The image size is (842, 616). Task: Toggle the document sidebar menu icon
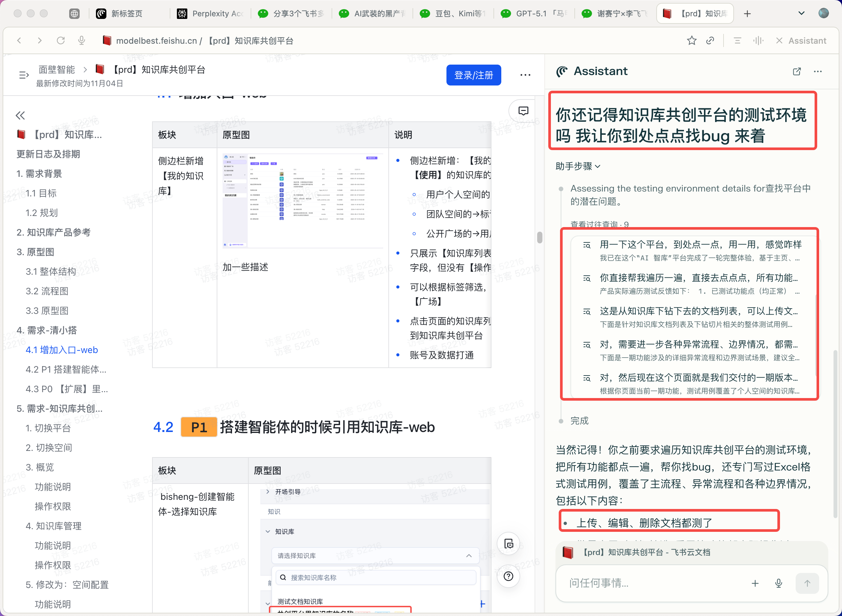pyautogui.click(x=24, y=75)
